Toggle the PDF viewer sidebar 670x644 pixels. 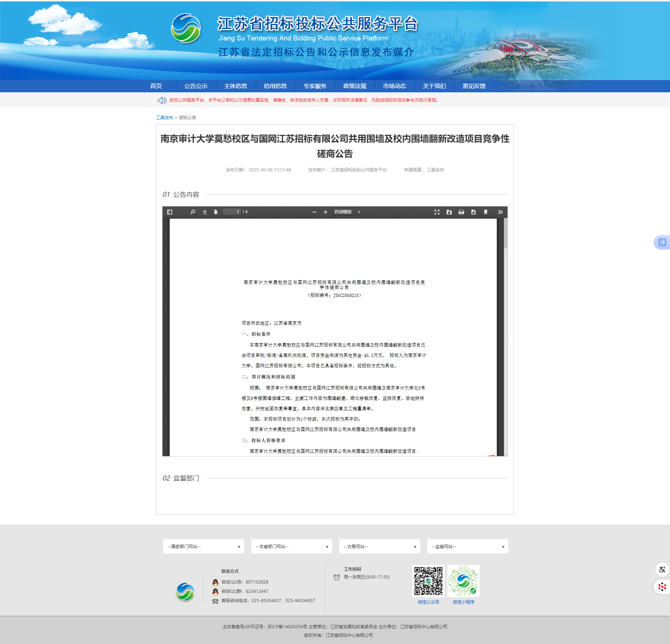(x=170, y=212)
